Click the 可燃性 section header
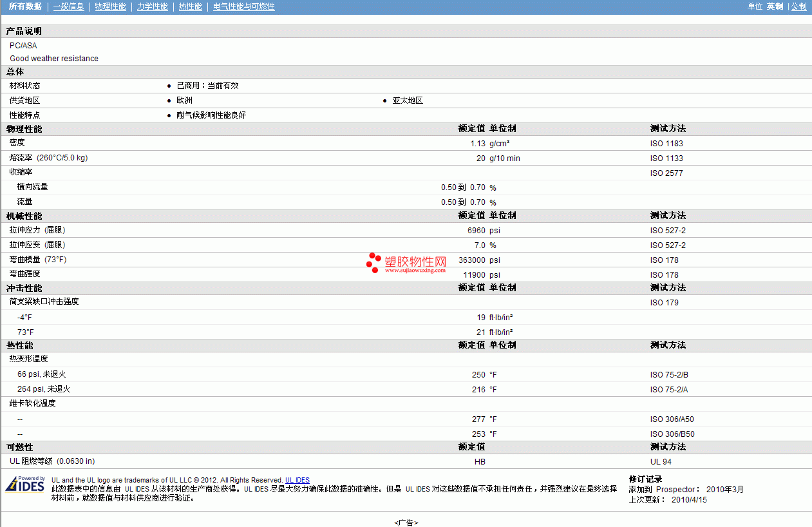The width and height of the screenshot is (812, 527). coord(19,447)
